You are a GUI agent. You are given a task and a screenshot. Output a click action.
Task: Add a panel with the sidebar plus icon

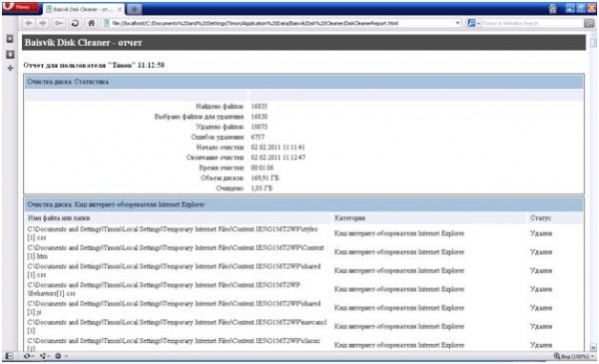pyautogui.click(x=10, y=68)
